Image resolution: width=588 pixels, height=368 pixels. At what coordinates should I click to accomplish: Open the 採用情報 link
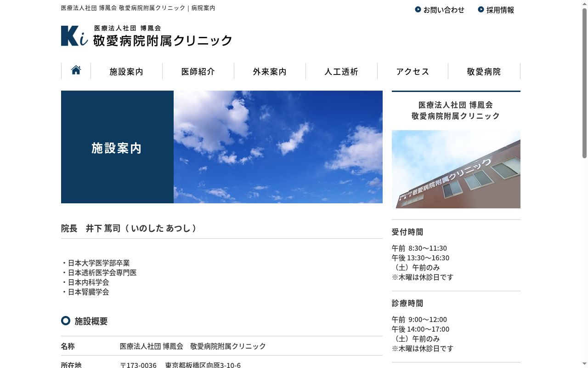pyautogui.click(x=500, y=10)
